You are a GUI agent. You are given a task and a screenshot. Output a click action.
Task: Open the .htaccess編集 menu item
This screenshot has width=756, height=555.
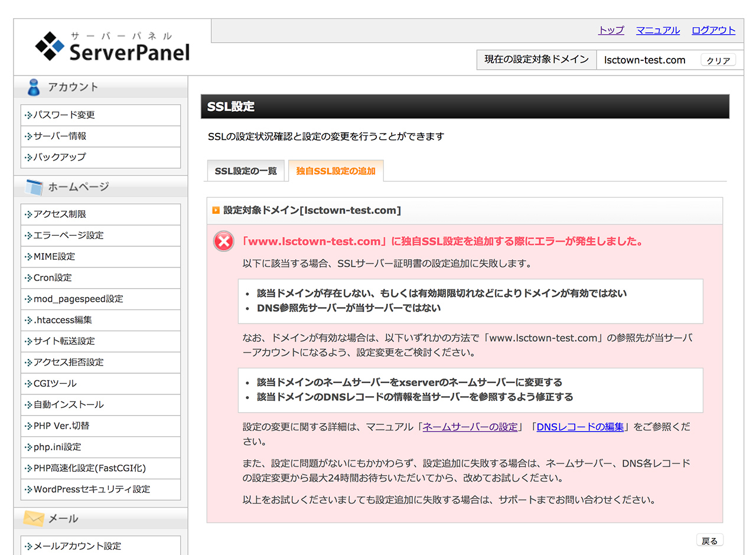[x=63, y=320]
